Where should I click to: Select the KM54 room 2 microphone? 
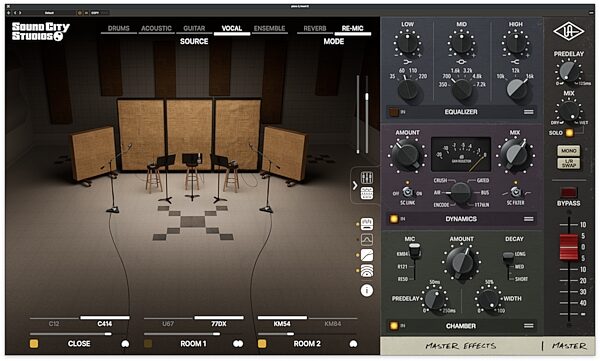(282, 324)
